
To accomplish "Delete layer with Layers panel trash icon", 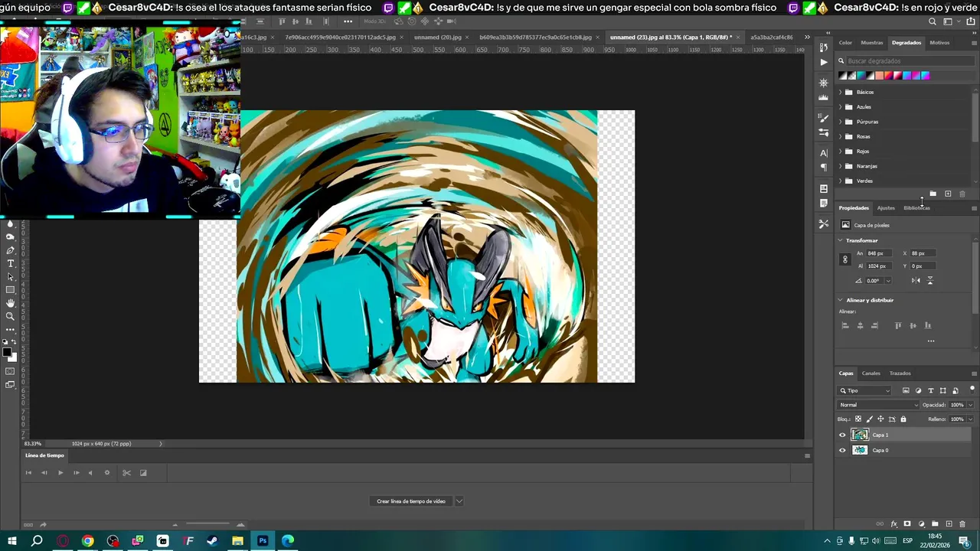I will pyautogui.click(x=962, y=524).
